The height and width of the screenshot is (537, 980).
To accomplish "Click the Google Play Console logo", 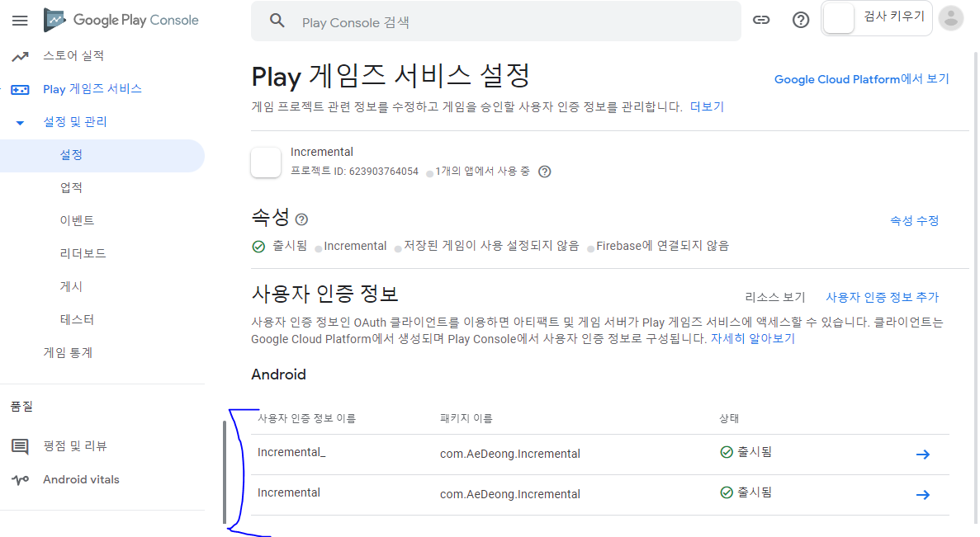I will [x=121, y=20].
